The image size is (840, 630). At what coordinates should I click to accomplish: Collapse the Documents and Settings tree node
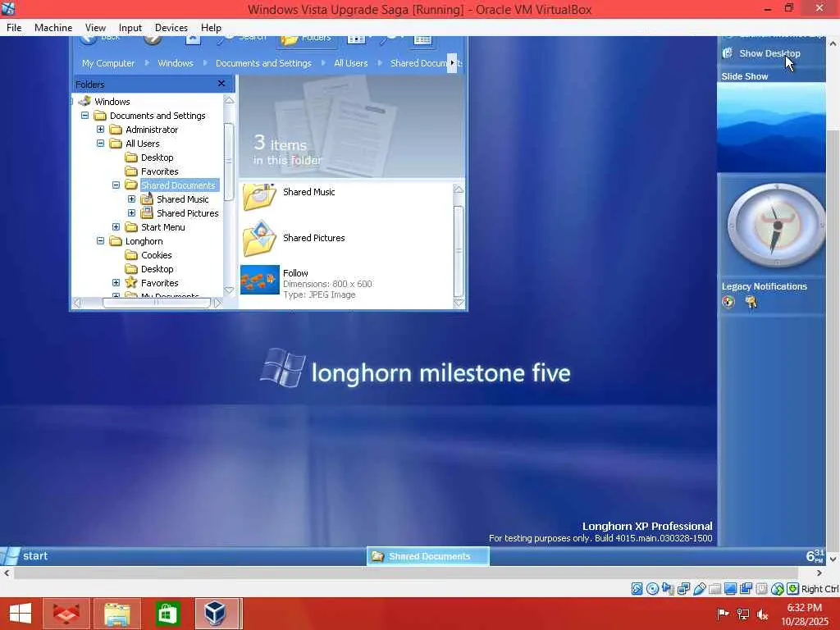84,115
